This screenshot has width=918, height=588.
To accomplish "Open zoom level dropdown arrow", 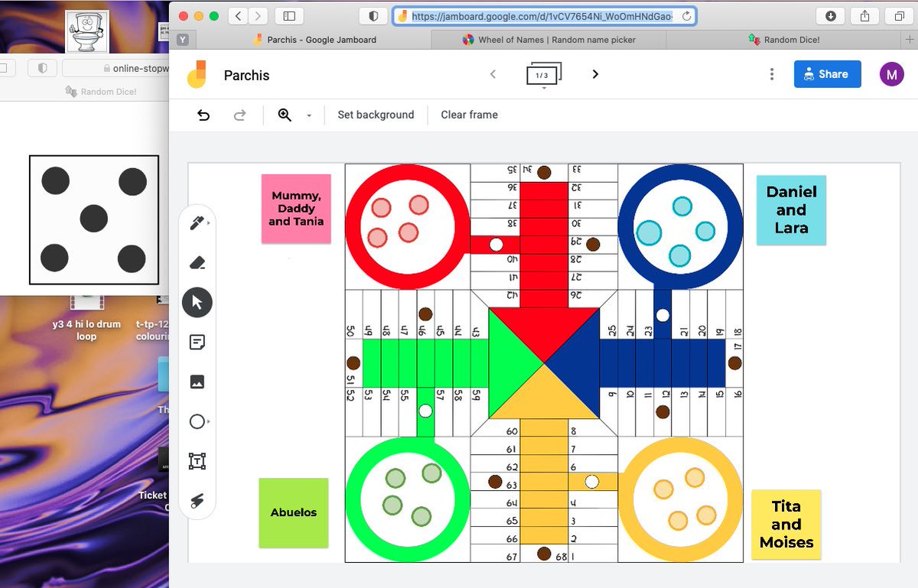I will (x=309, y=115).
